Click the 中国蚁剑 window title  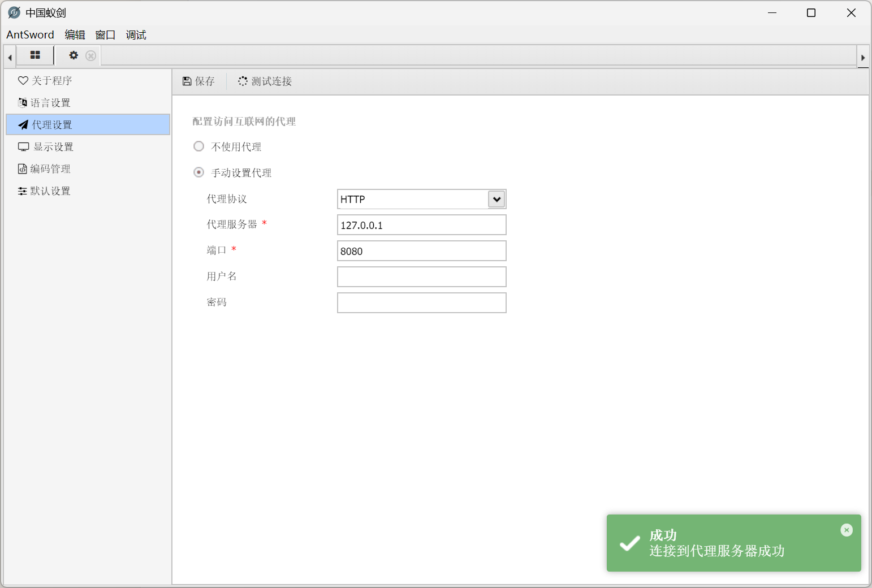click(x=46, y=12)
